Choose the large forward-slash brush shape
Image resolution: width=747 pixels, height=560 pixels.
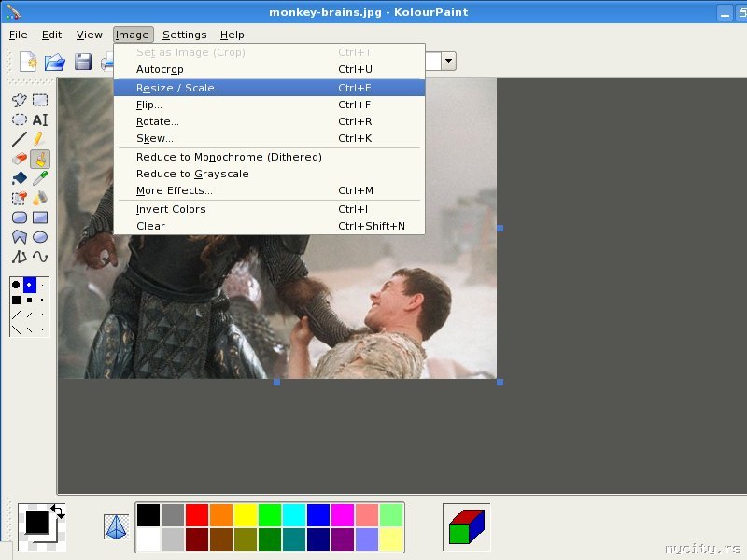point(16,315)
